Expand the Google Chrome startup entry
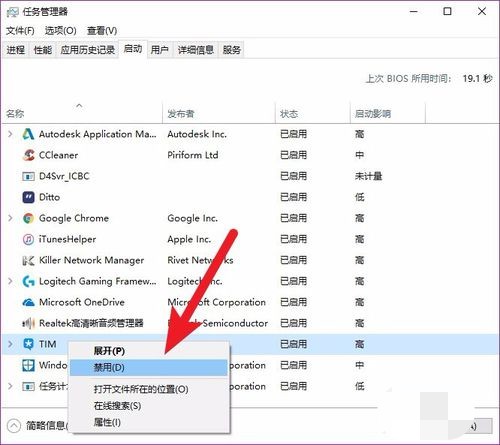The width and height of the screenshot is (500, 445). coord(10,218)
